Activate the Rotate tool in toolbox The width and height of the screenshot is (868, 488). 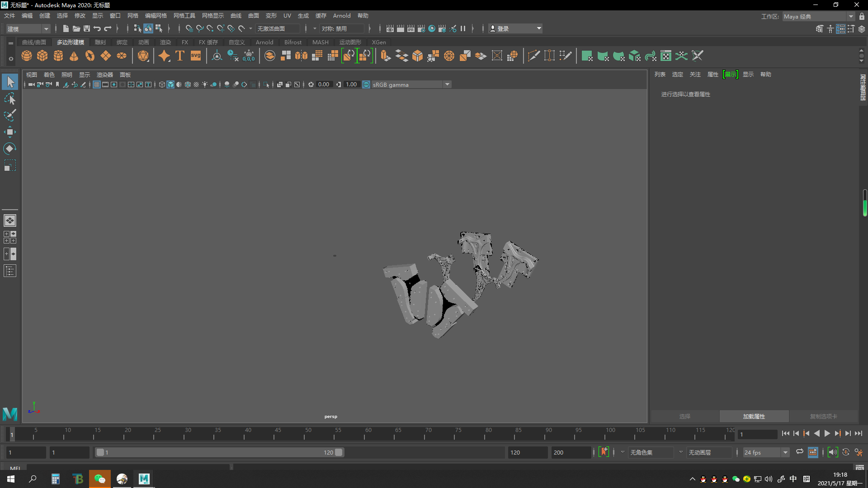10,149
